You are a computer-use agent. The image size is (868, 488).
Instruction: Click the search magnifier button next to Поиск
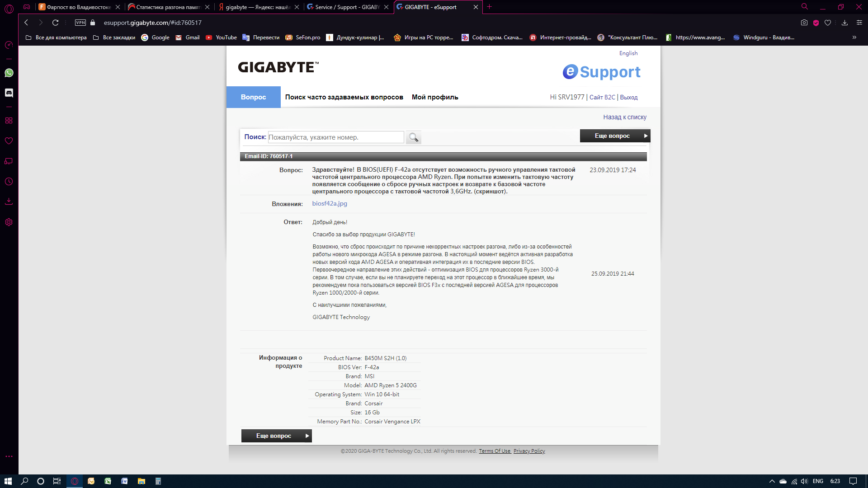click(413, 137)
